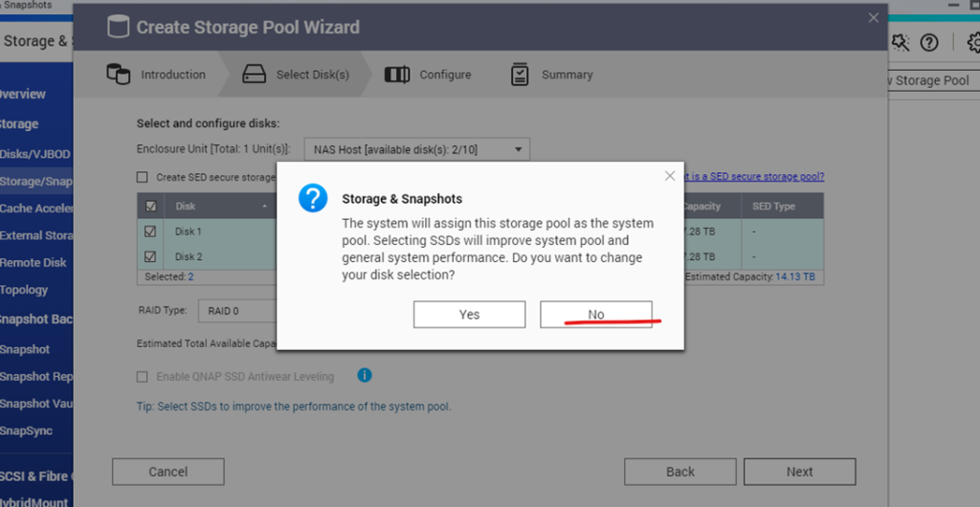Choose Yes to change disk selection

point(469,315)
